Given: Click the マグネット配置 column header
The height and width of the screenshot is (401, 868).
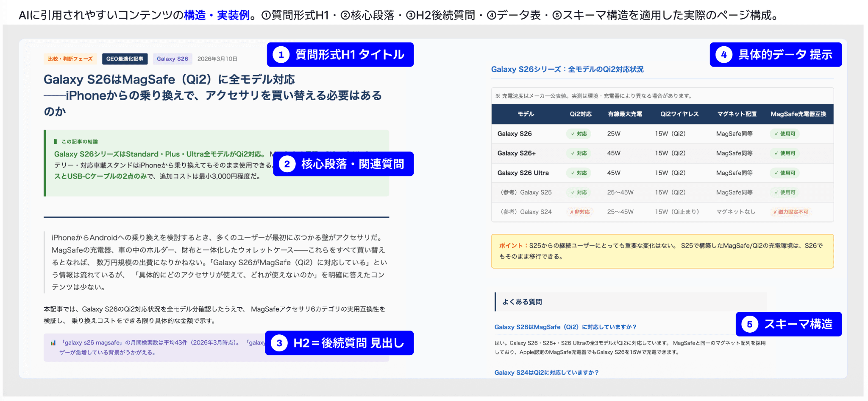Looking at the screenshot, I should click(x=737, y=114).
